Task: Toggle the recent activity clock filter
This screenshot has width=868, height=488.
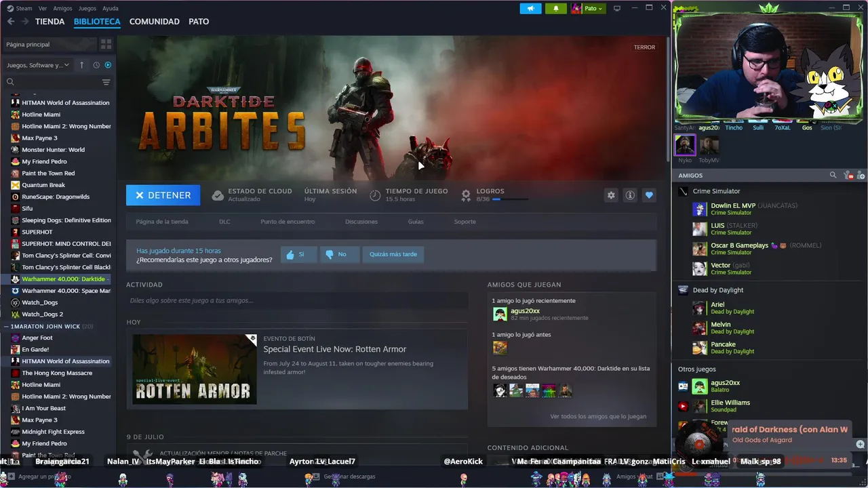Action: click(x=96, y=65)
